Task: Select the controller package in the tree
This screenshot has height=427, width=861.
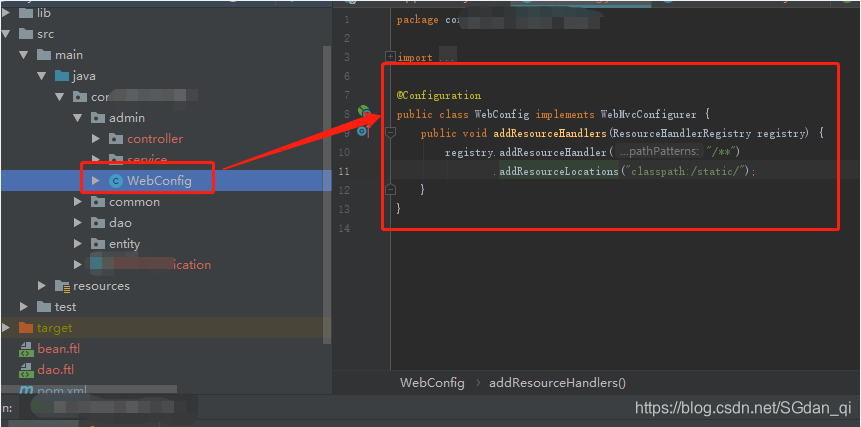Action: coord(155,138)
